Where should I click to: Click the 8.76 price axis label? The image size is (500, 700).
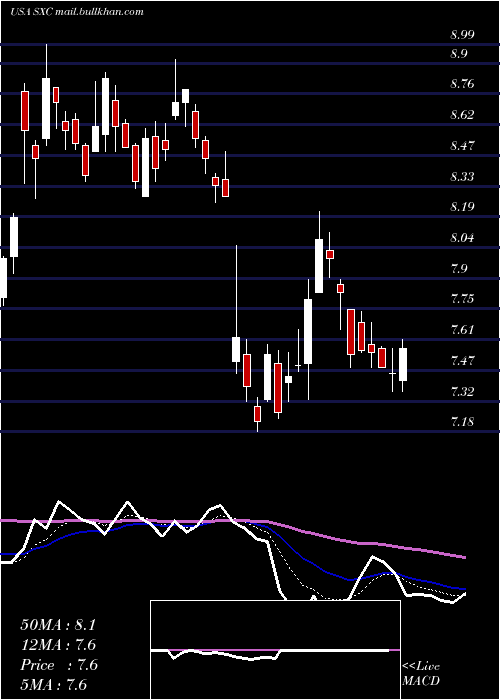pos(462,84)
